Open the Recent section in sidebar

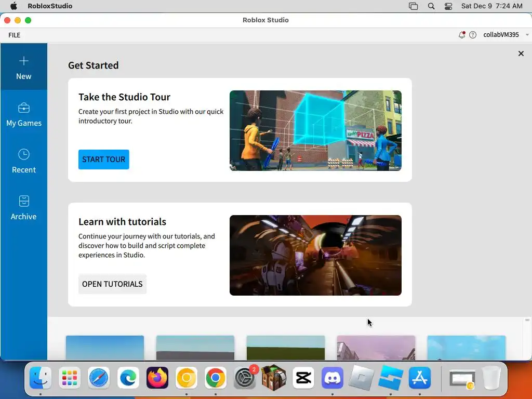[x=24, y=162]
